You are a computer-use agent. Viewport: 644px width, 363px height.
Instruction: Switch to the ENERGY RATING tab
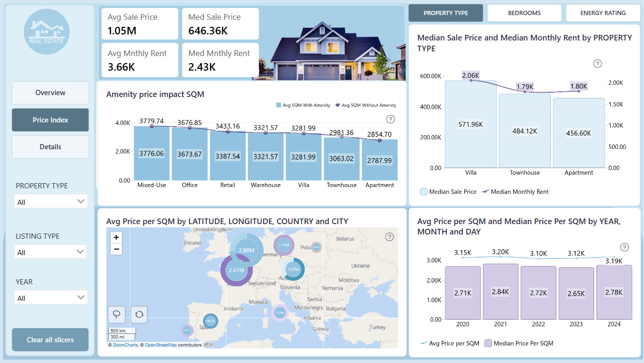pyautogui.click(x=603, y=13)
